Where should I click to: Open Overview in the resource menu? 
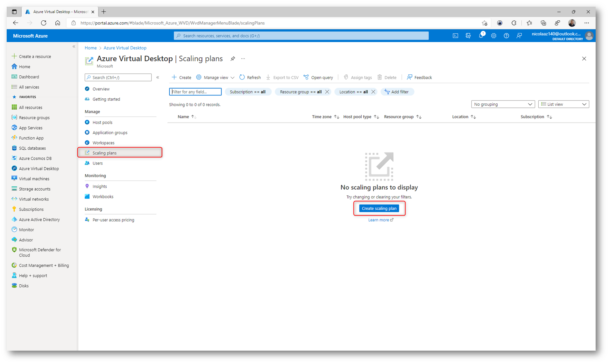[x=101, y=89]
